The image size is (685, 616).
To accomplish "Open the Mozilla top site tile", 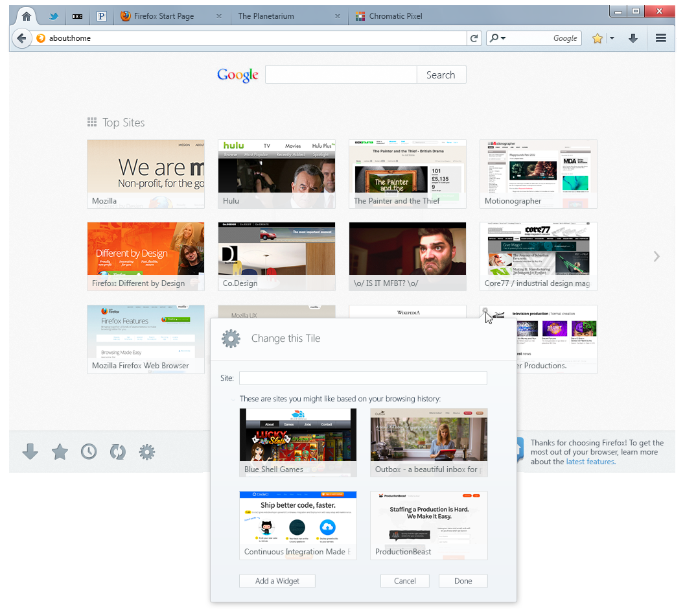I will pos(145,174).
